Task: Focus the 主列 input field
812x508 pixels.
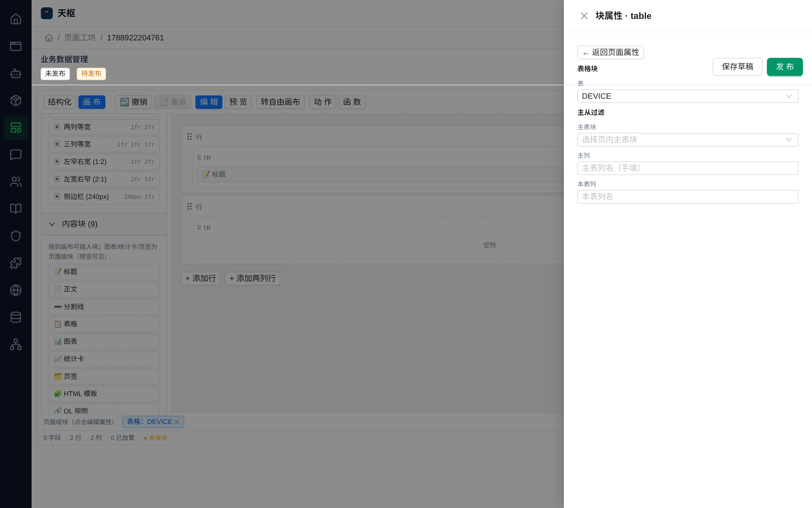Action: [x=687, y=168]
